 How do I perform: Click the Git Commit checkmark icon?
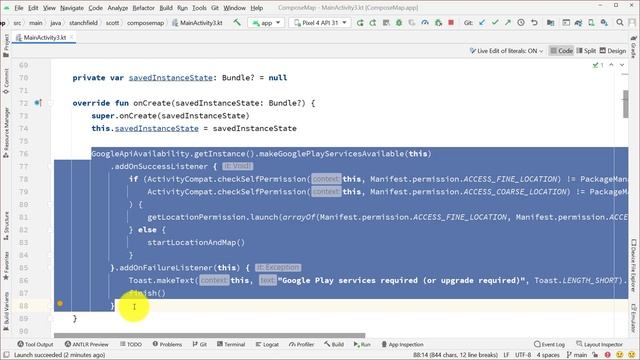pos(495,23)
